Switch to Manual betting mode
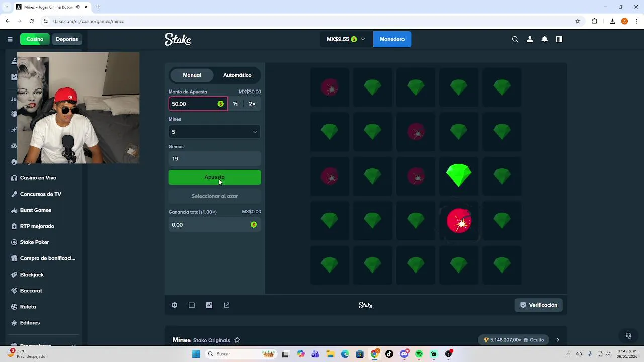 192,75
